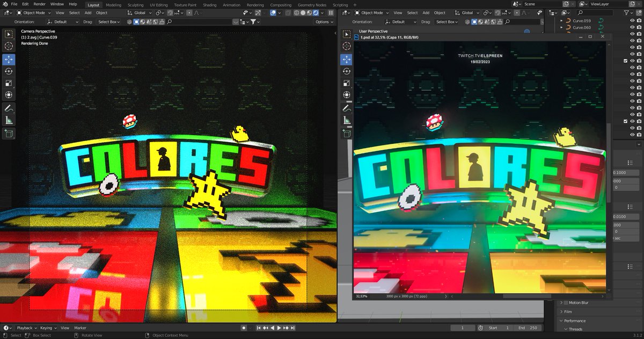Image resolution: width=644 pixels, height=339 pixels.
Task: Toggle overlays in the left viewport header
Action: (274, 12)
